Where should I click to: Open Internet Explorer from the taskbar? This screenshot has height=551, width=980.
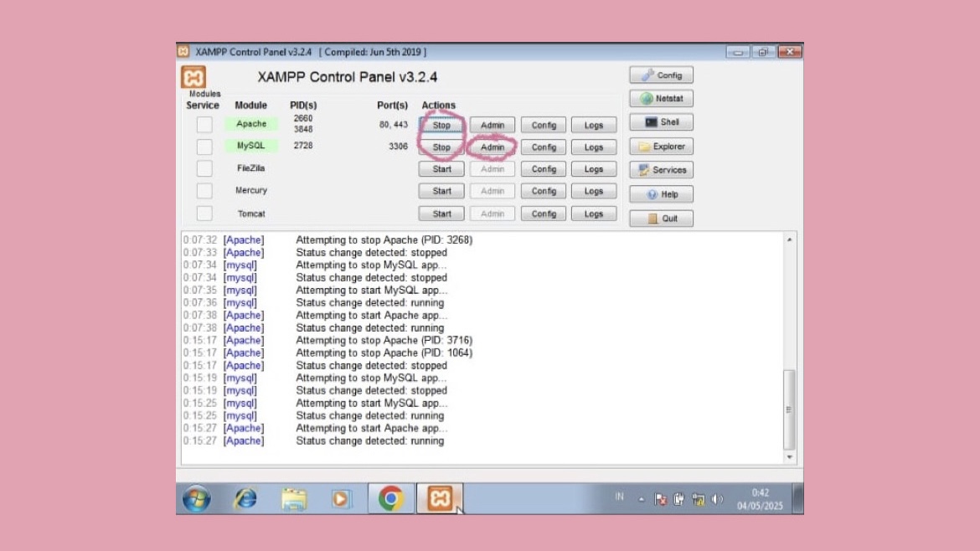coord(245,498)
